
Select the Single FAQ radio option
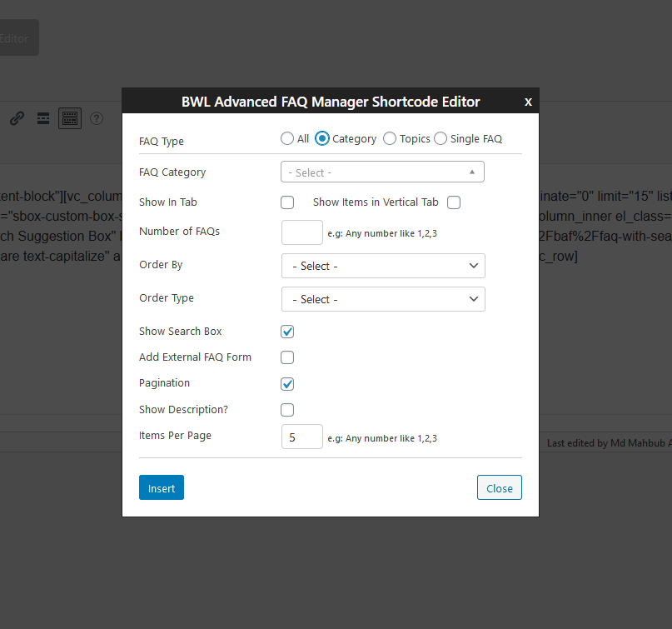(x=441, y=138)
